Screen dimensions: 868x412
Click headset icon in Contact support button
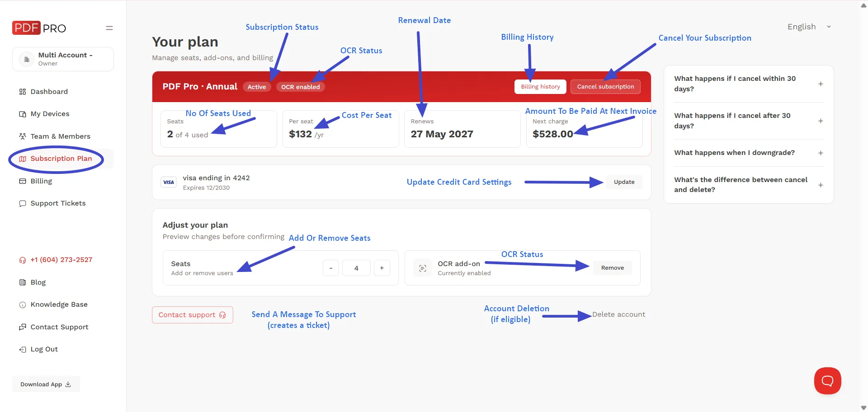coord(222,315)
